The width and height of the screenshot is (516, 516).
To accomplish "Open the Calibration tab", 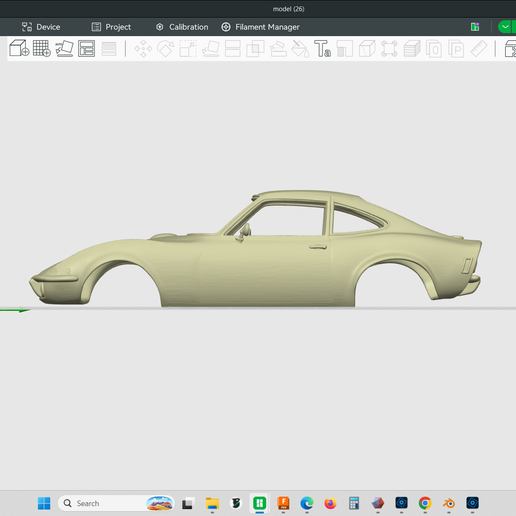I will point(182,27).
